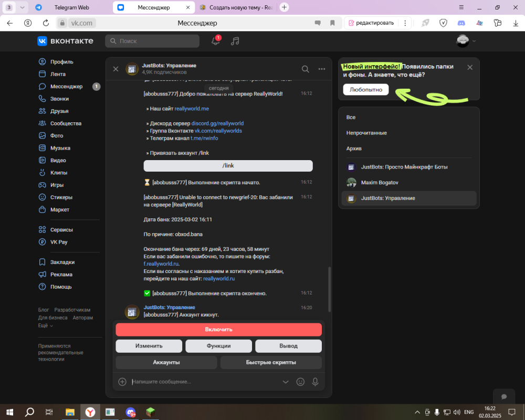525x420 pixels.
Task: Open JustBots: Просто Майнкрафт Боты chat
Action: pos(409,167)
